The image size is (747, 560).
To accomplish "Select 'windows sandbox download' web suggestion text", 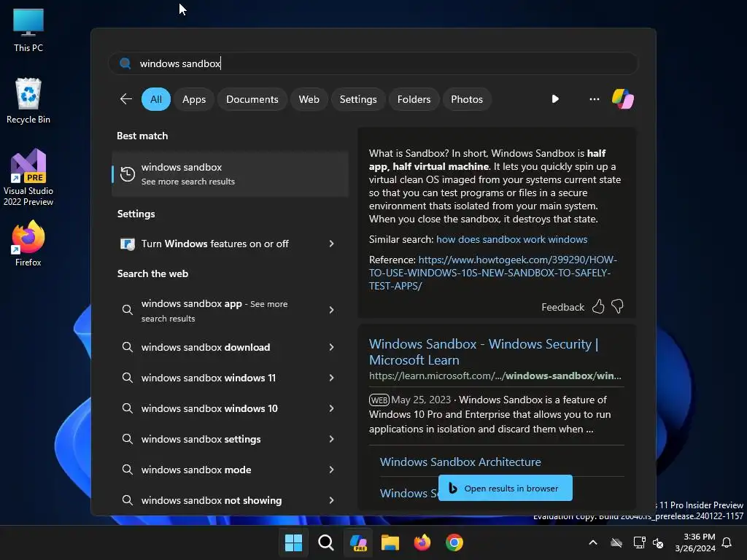I will [x=205, y=347].
